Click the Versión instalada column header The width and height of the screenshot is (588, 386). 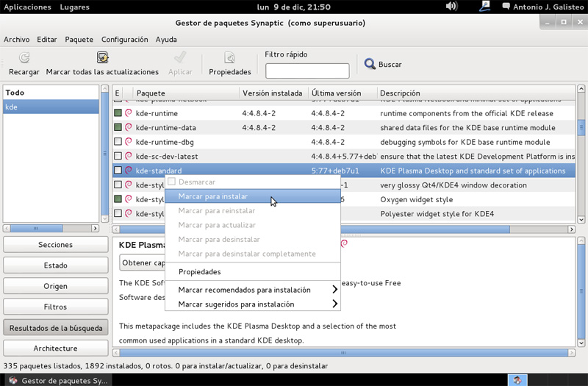tap(273, 93)
